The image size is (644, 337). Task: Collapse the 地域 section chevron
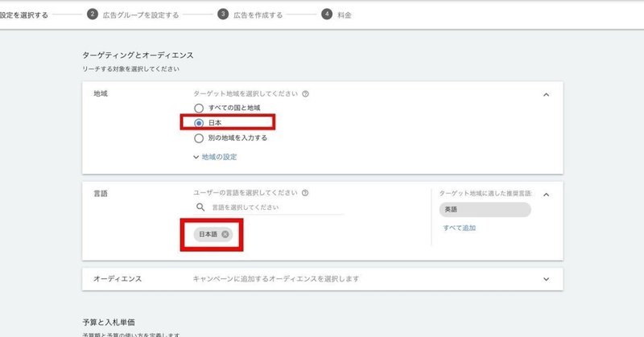[x=546, y=94]
